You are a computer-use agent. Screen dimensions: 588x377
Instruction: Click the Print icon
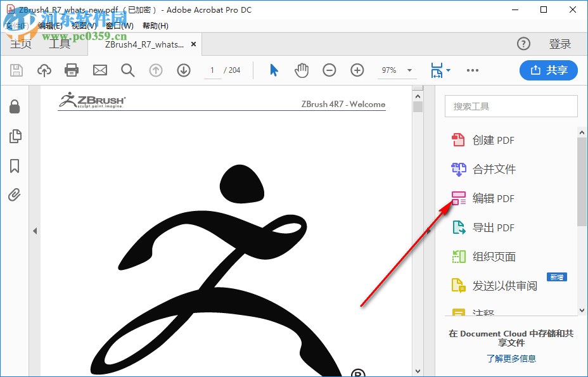[72, 70]
